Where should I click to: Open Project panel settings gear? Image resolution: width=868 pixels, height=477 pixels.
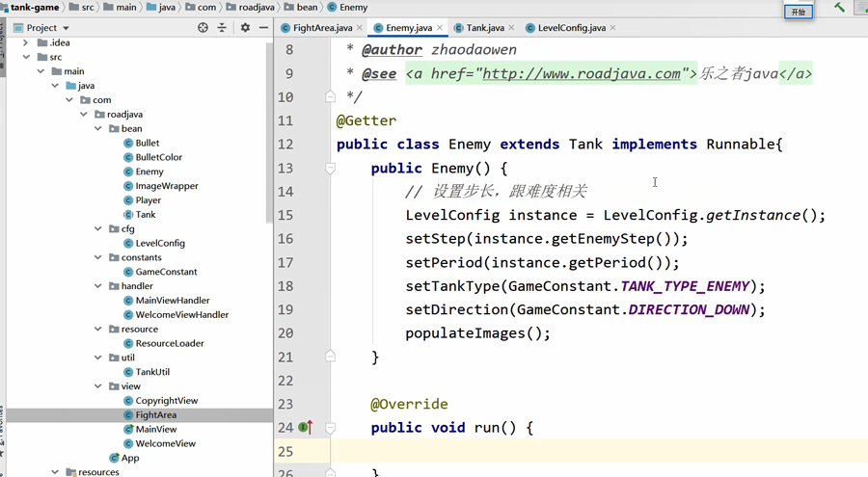[x=245, y=27]
